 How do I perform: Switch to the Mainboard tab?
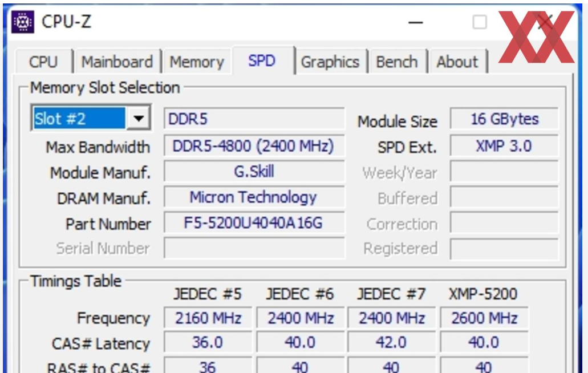(117, 62)
